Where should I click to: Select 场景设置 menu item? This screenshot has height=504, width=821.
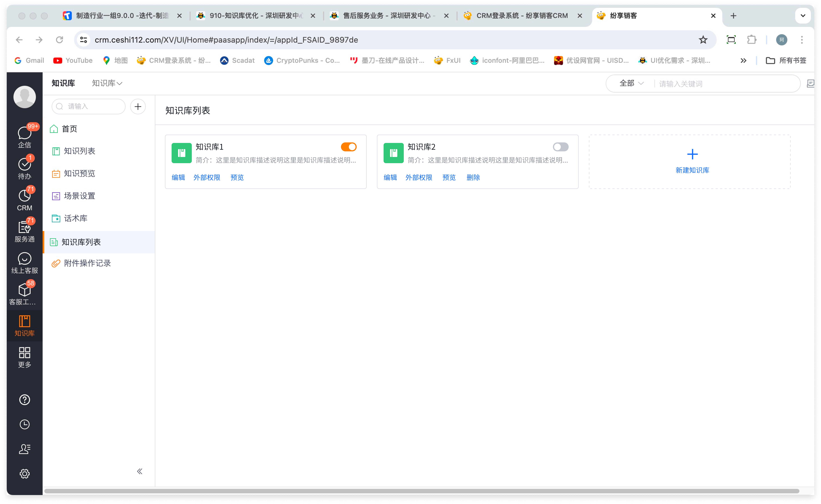click(99, 196)
